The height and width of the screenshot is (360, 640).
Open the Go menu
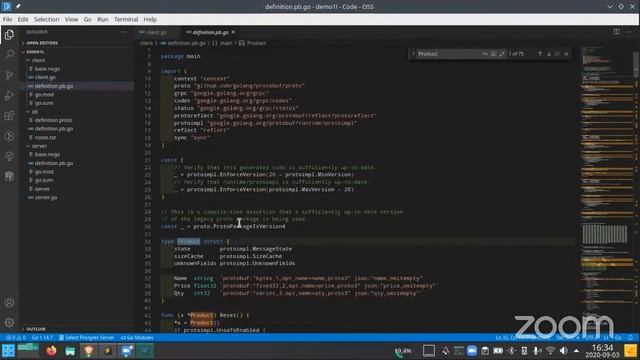(x=87, y=19)
